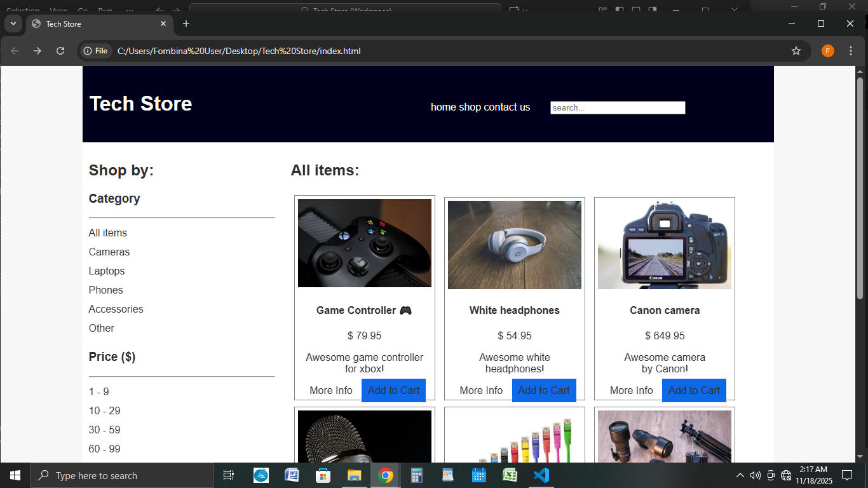
Task: Open Microsoft Store from the taskbar
Action: (x=323, y=475)
